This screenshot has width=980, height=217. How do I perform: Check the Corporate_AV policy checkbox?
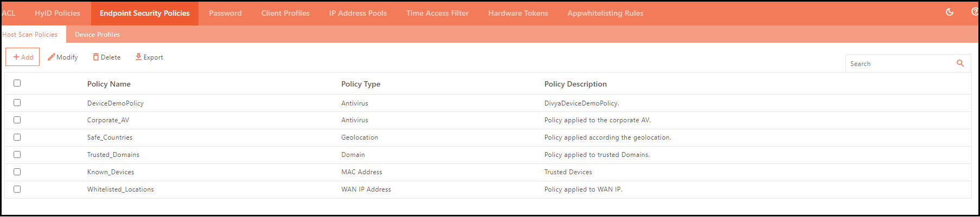17,120
